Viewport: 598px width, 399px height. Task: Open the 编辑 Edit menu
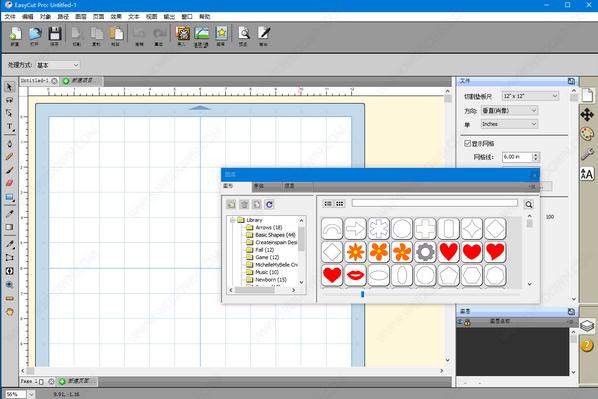(x=27, y=16)
